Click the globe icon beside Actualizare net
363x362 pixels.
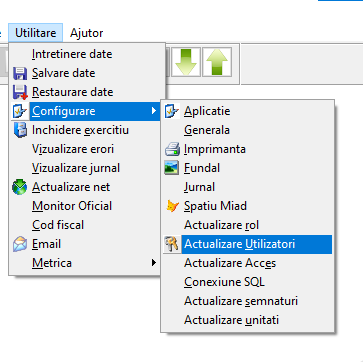point(20,187)
